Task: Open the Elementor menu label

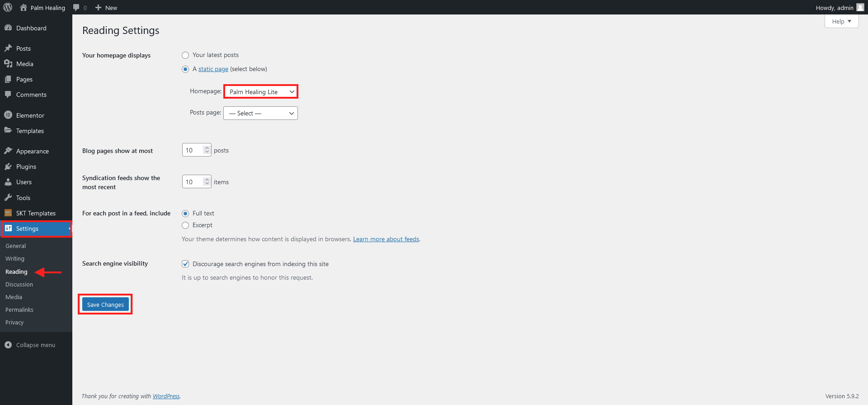Action: (x=30, y=115)
